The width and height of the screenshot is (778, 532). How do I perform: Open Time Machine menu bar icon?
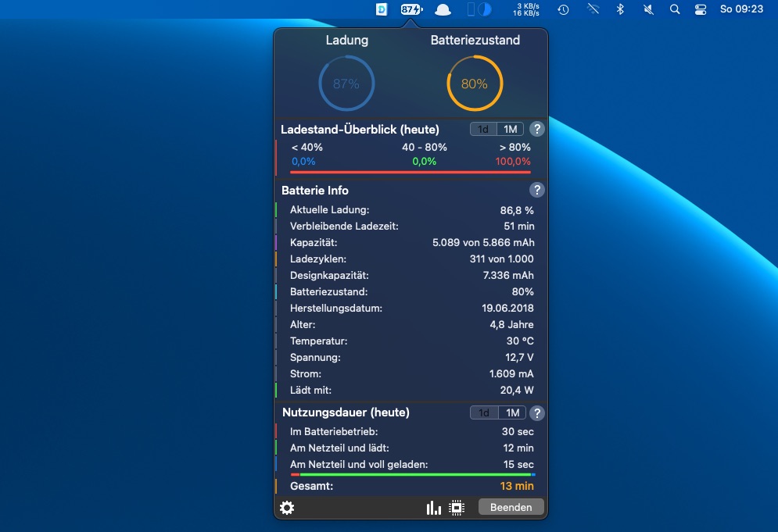(563, 9)
